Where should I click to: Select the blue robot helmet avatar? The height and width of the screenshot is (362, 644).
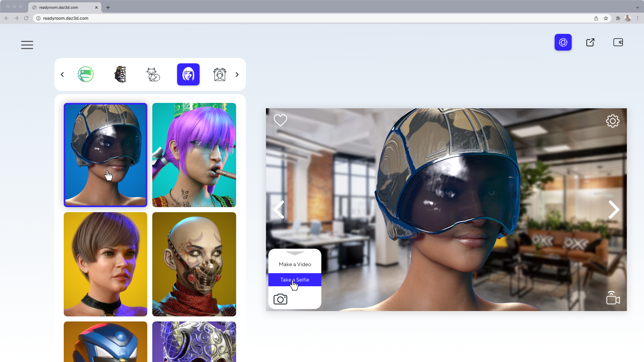(105, 342)
